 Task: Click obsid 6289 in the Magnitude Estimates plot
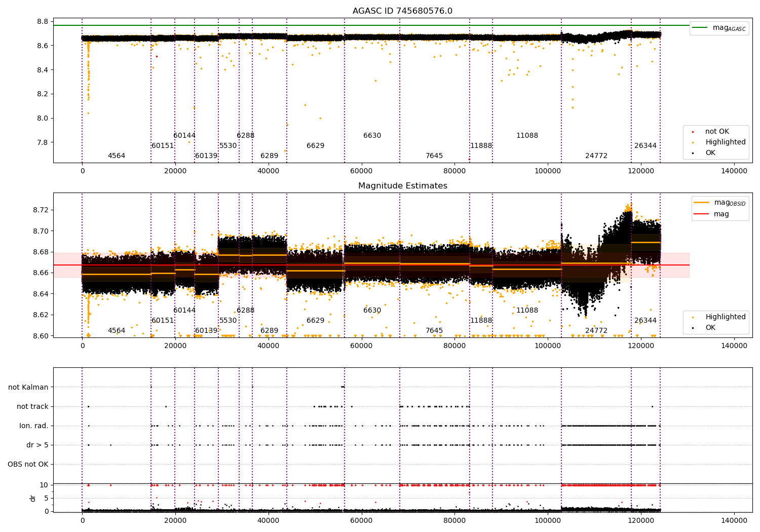(270, 331)
